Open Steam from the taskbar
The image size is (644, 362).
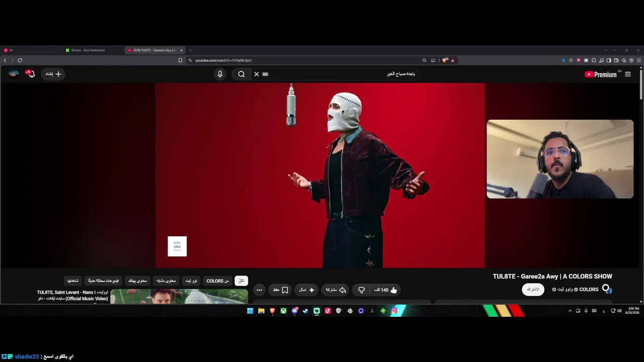[x=305, y=311]
